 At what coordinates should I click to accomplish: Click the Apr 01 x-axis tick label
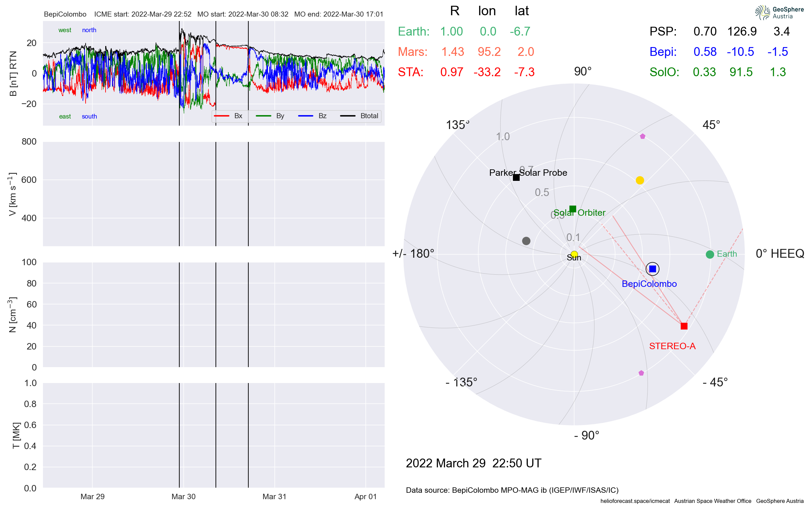[x=365, y=496]
